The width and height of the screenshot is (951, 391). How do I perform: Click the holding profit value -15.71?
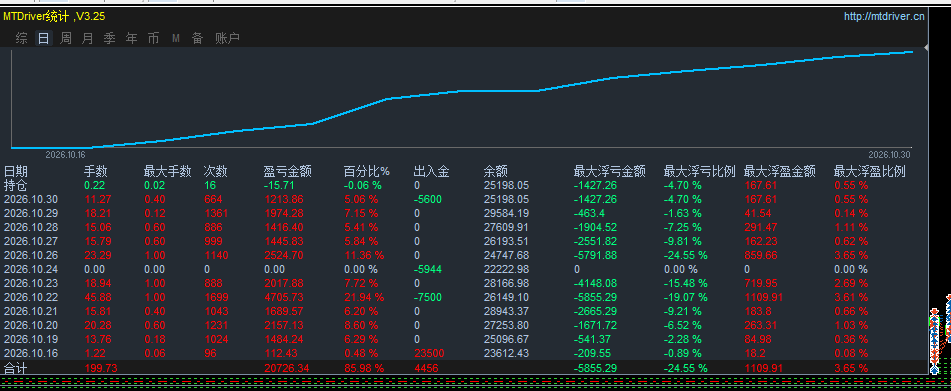279,185
